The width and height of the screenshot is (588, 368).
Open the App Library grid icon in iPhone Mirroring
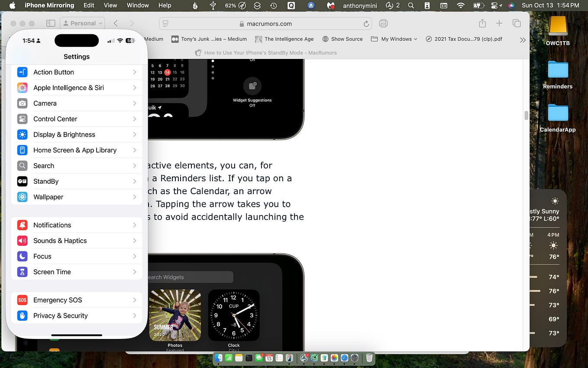tap(51, 23)
